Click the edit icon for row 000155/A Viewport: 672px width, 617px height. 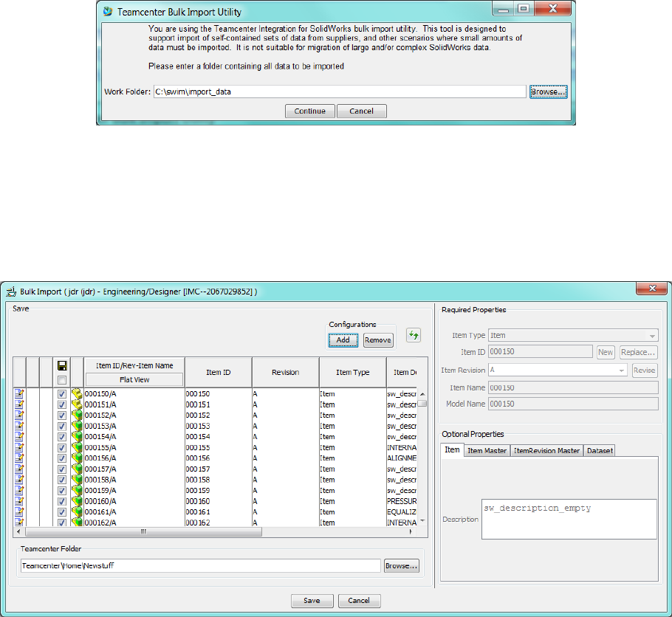click(19, 447)
